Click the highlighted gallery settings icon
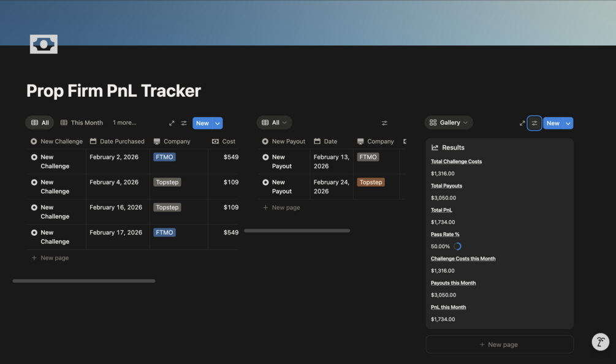The width and height of the screenshot is (616, 364). tap(534, 123)
